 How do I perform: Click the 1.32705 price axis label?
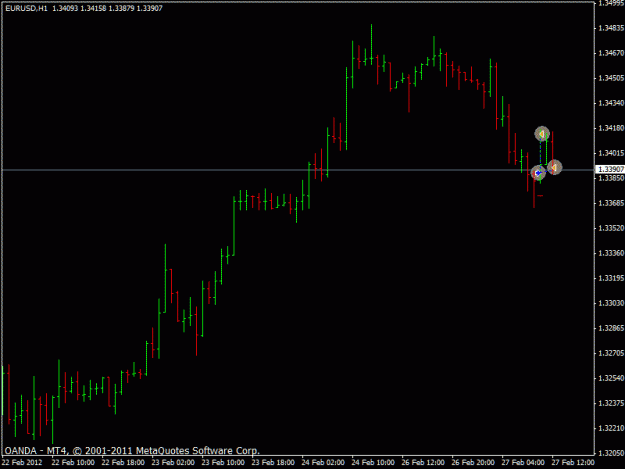(x=611, y=353)
